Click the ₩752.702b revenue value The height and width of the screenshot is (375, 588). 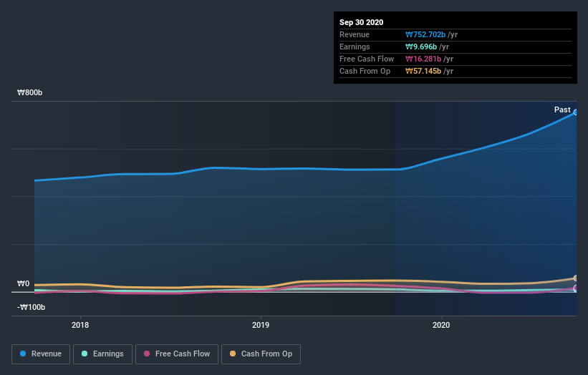point(425,34)
